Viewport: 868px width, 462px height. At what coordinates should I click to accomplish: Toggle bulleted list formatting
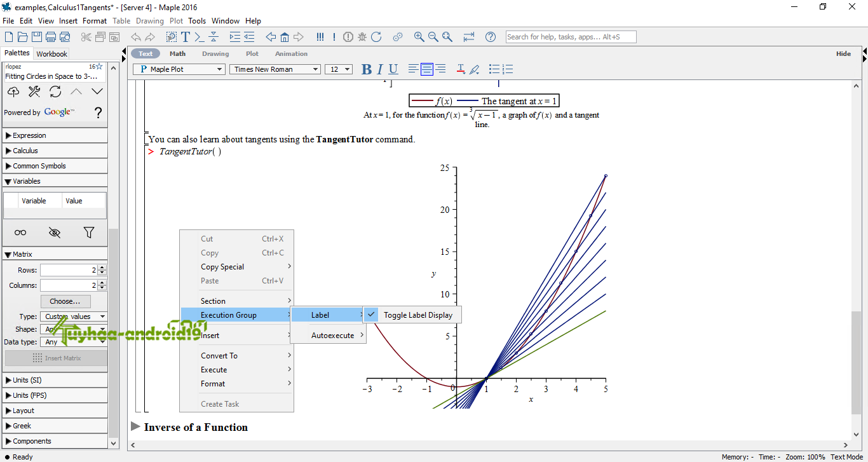494,69
